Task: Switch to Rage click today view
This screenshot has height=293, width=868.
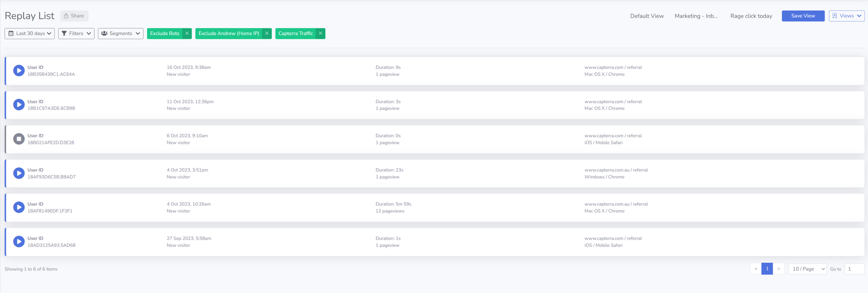Action: (751, 16)
